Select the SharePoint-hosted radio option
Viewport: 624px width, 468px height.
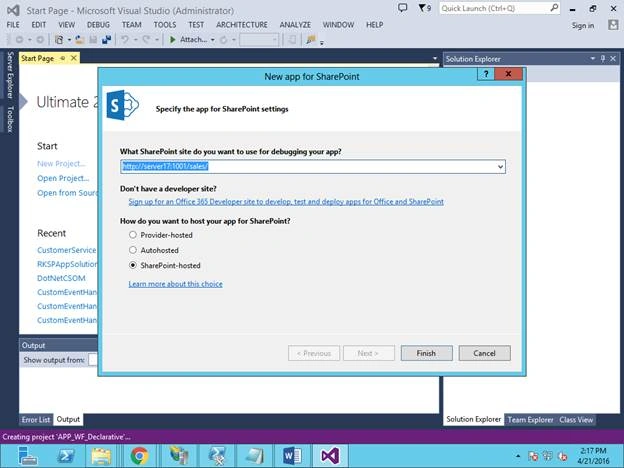[133, 265]
